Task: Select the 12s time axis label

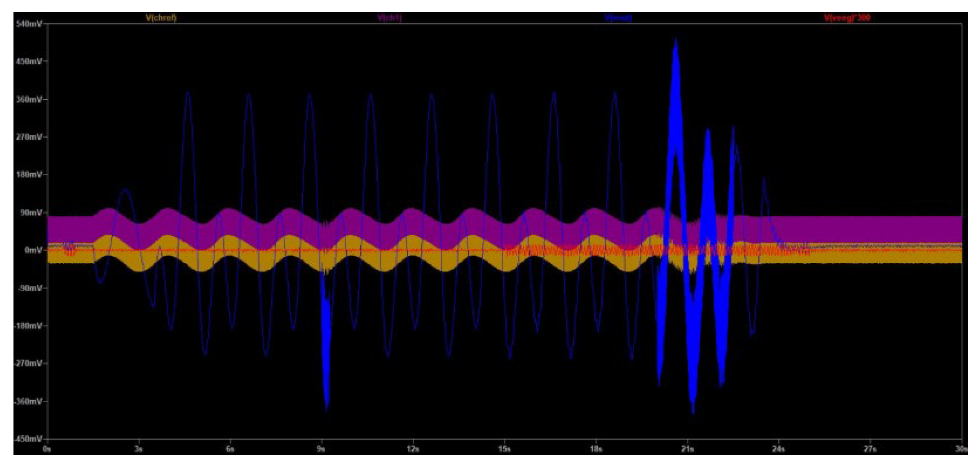Action: 413,449
